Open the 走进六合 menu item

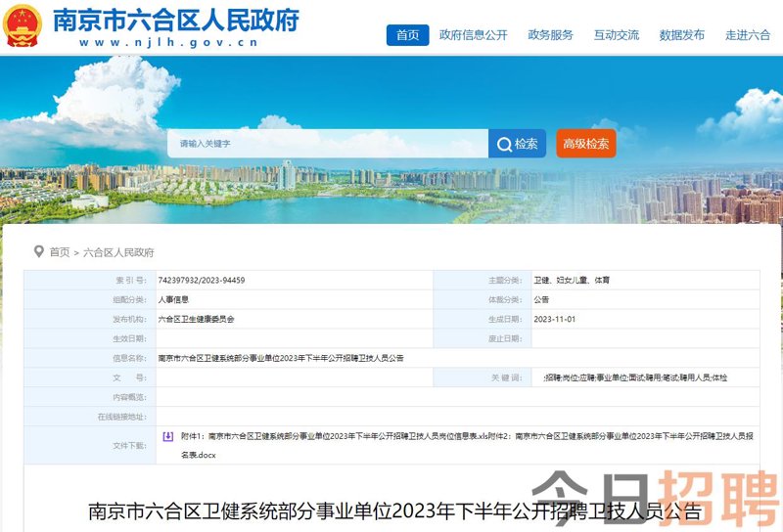coord(748,35)
